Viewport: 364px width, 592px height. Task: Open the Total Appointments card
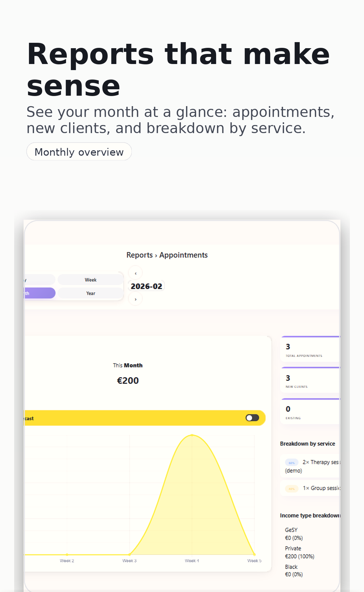pos(310,350)
